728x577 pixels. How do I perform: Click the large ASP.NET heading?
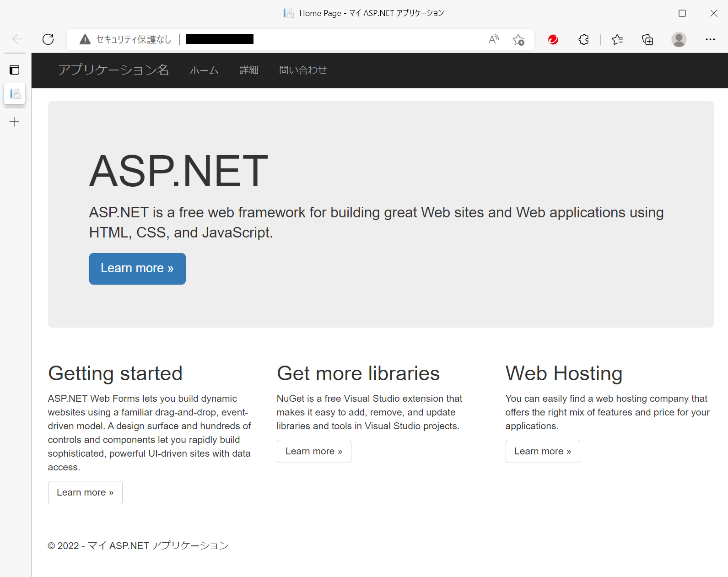pyautogui.click(x=178, y=171)
